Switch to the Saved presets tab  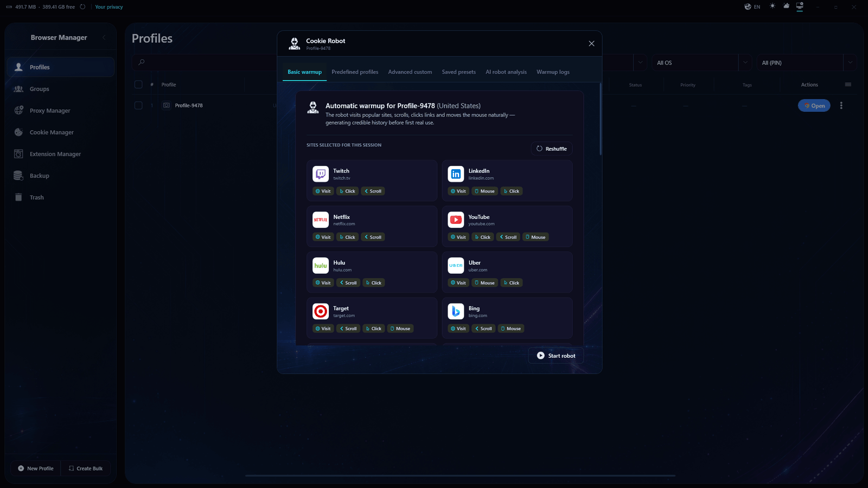(x=458, y=72)
